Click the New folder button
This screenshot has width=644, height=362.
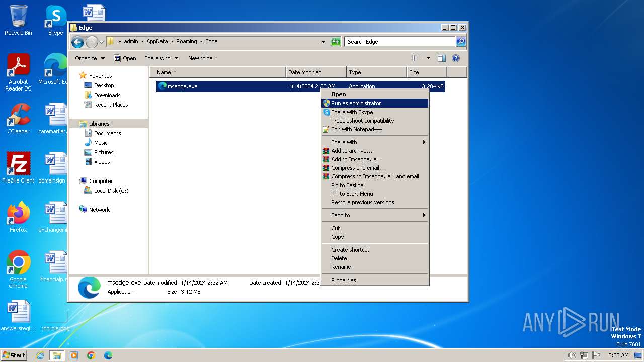(201, 58)
